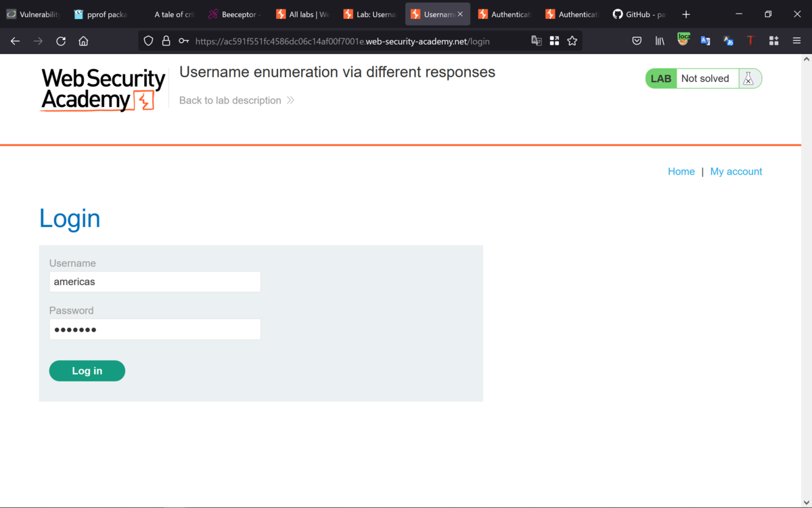Close the active Username tab
Viewport: 812px width, 508px height.
pyautogui.click(x=460, y=14)
